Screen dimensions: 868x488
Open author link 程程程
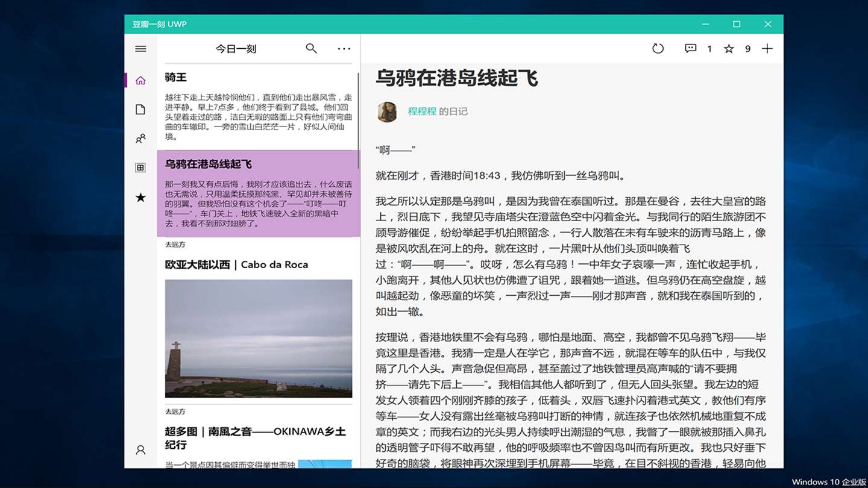pos(422,111)
